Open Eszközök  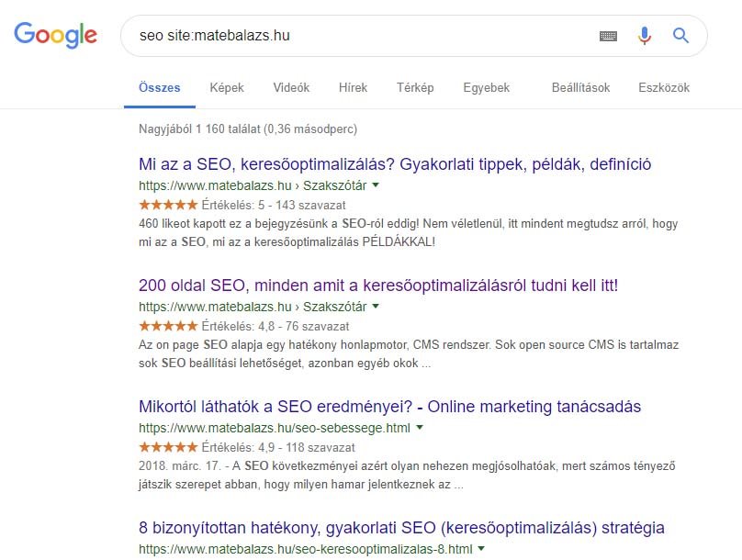(x=664, y=87)
